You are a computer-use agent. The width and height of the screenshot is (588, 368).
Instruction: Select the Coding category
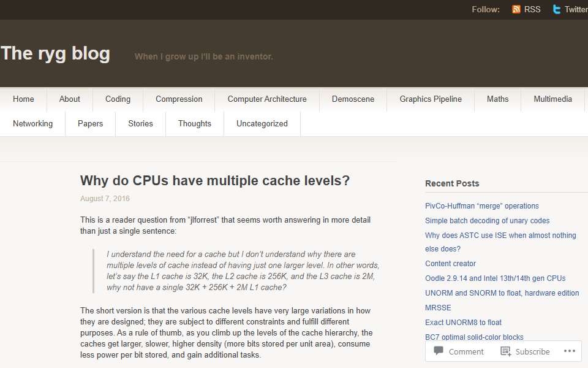pyautogui.click(x=118, y=99)
